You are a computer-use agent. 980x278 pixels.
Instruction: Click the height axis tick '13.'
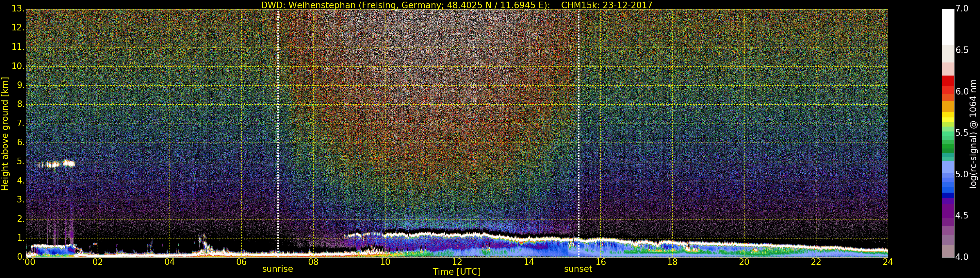18,9
